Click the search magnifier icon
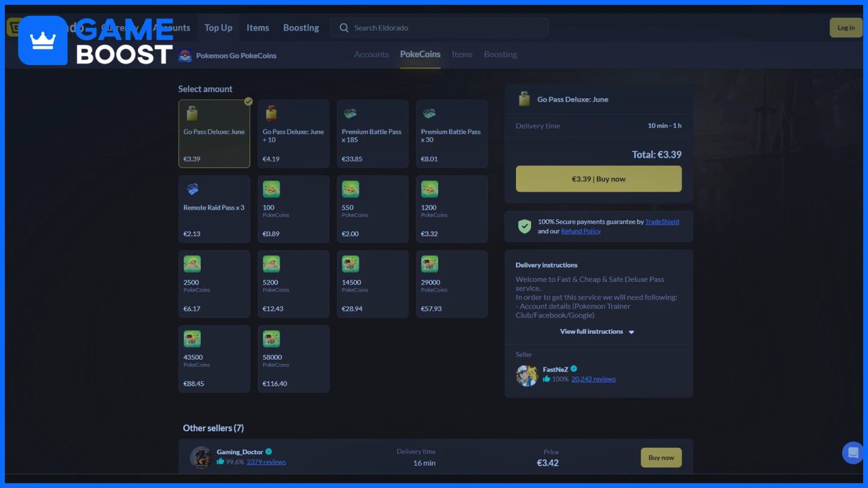Screen dimensions: 868x488 pos(344,28)
